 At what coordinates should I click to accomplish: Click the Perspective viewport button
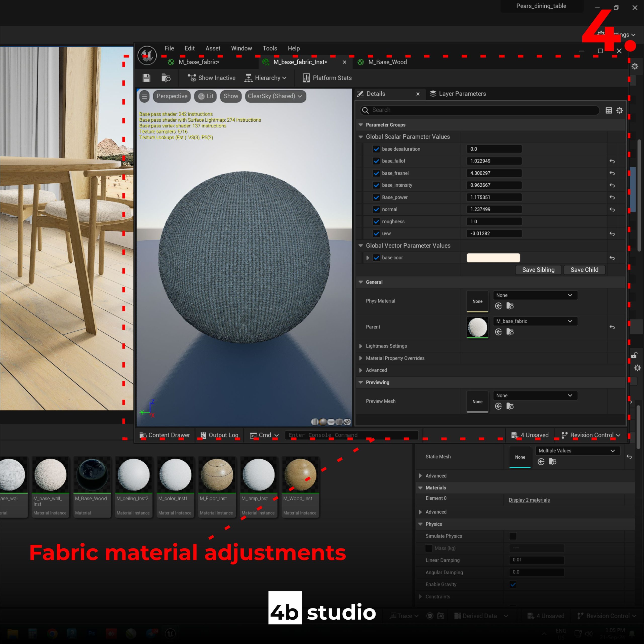tap(172, 96)
